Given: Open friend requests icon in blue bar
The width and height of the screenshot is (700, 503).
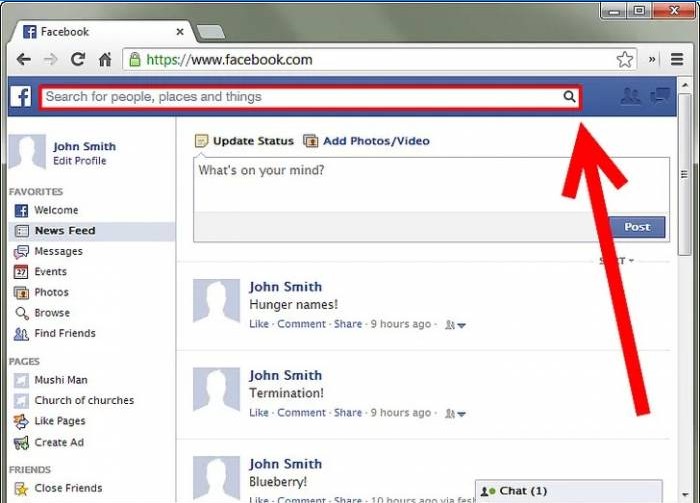Looking at the screenshot, I should click(630, 96).
